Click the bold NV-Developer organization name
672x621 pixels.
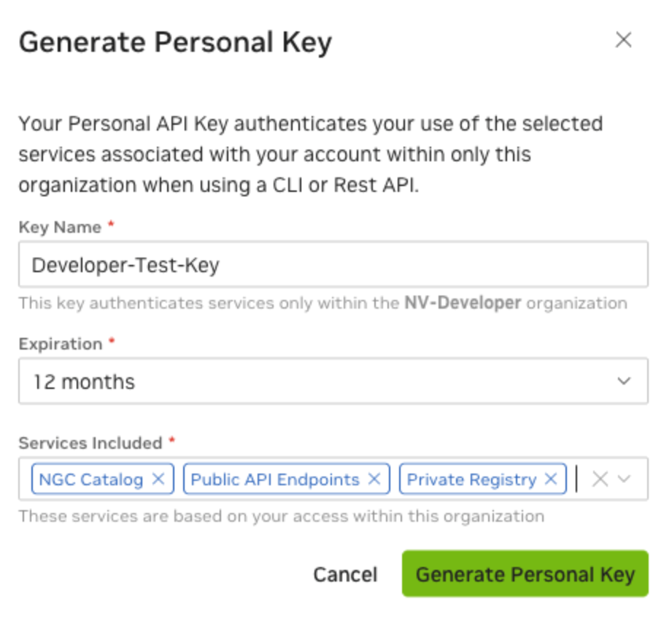[x=463, y=303]
